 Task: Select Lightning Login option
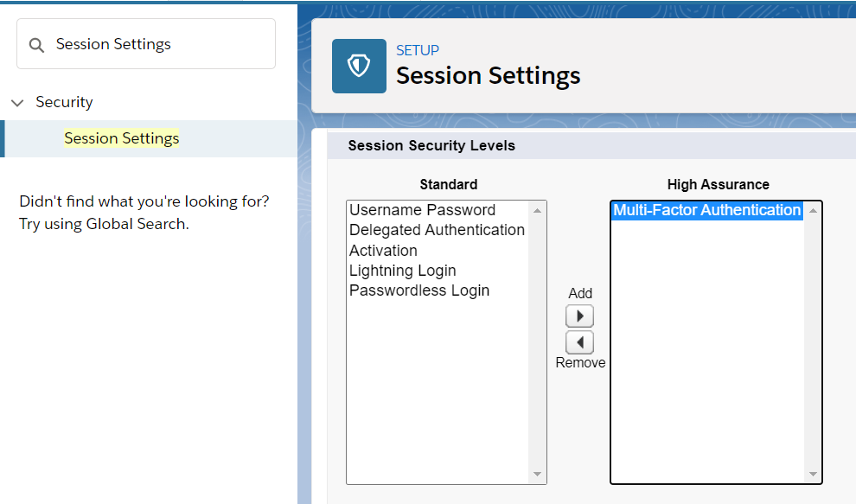402,271
